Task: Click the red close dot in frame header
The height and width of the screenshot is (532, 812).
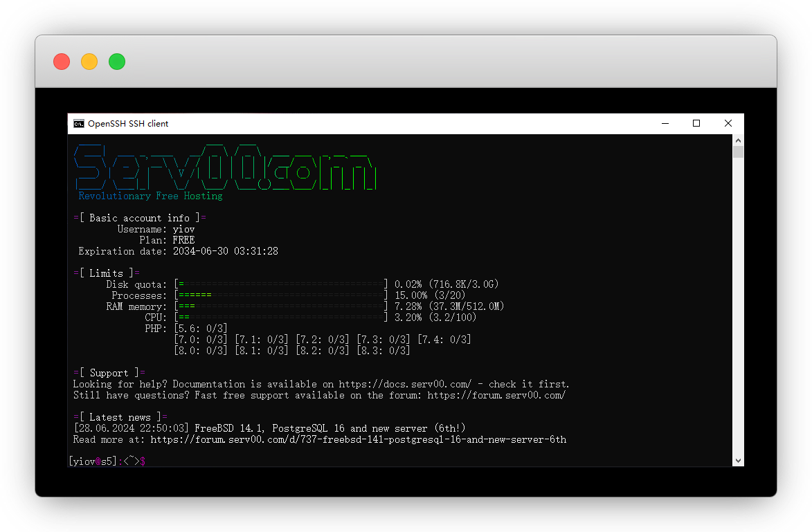Action: coord(62,62)
